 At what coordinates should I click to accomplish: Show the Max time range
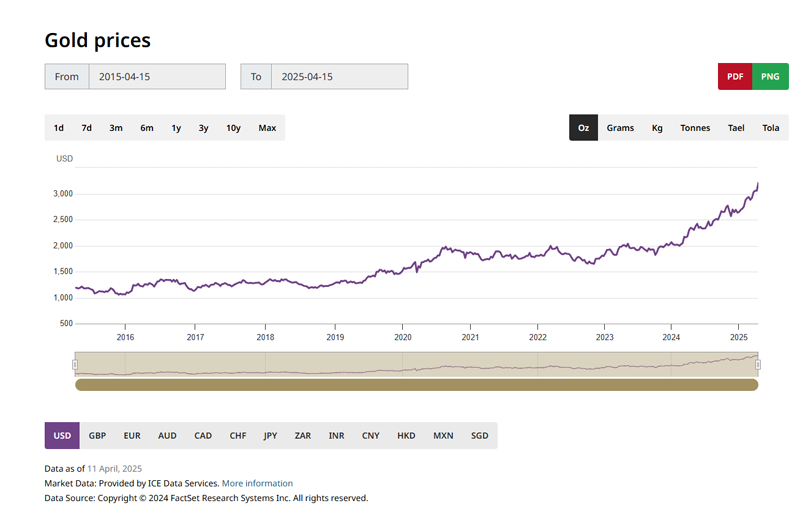click(x=267, y=128)
